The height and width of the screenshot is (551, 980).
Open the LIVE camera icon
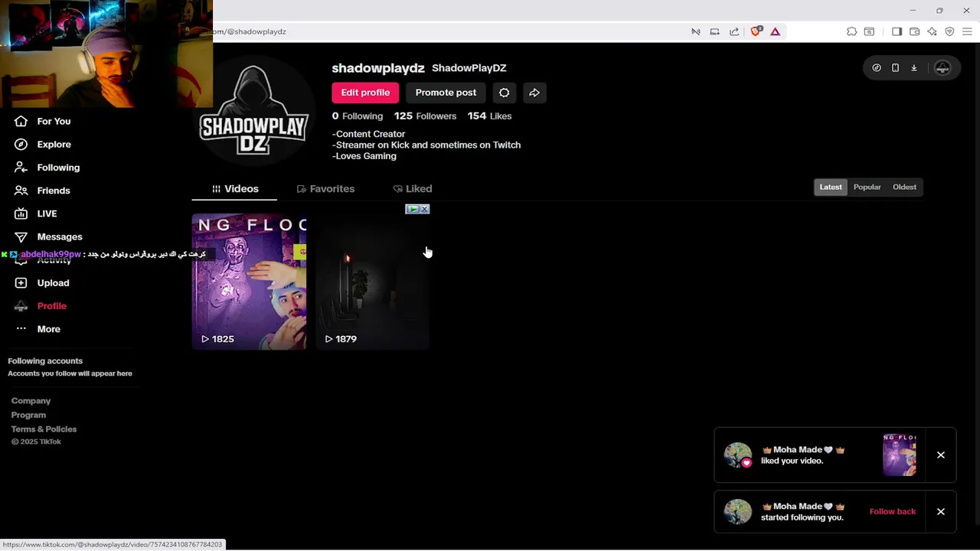(21, 214)
